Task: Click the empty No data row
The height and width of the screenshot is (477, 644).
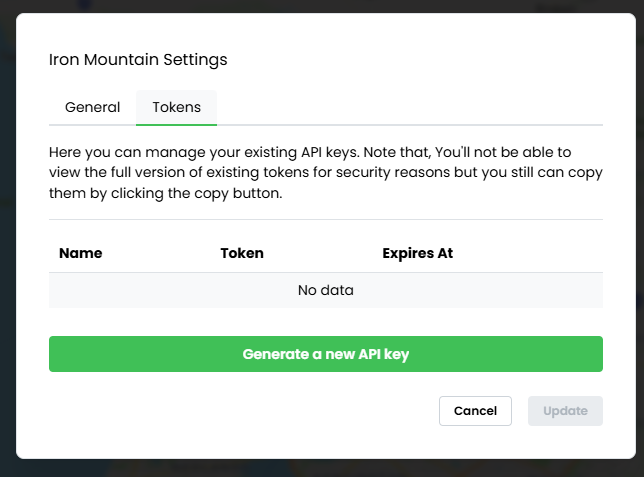Action: (x=325, y=291)
